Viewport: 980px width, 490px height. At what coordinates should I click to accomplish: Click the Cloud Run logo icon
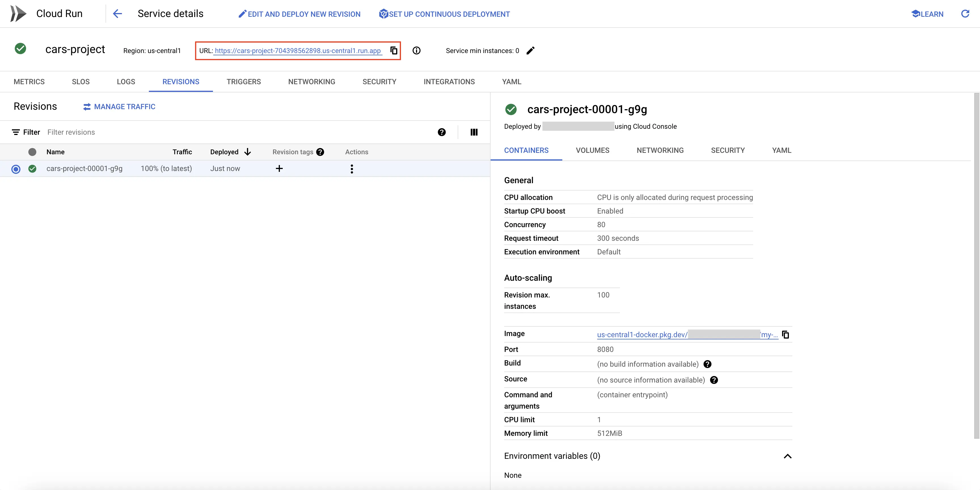18,14
